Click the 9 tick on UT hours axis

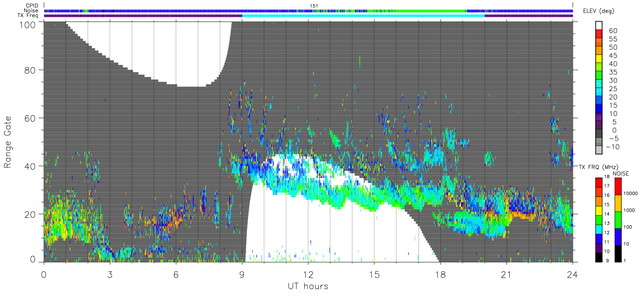(242, 274)
